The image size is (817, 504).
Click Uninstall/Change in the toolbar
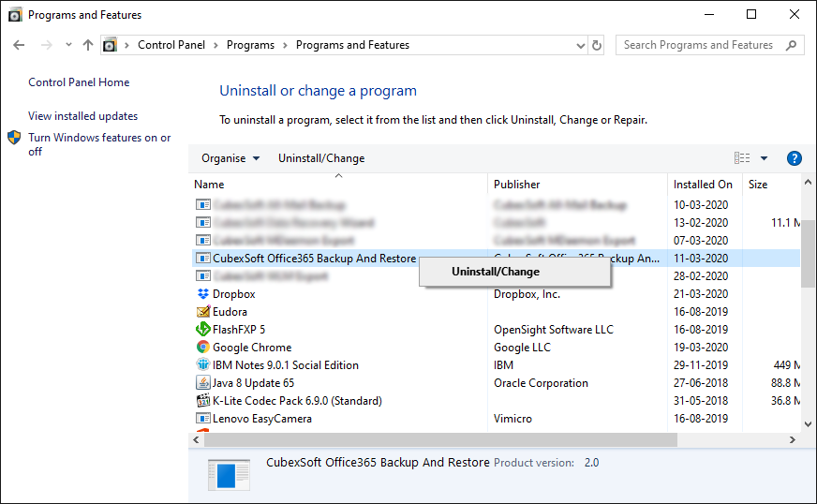[x=321, y=158]
